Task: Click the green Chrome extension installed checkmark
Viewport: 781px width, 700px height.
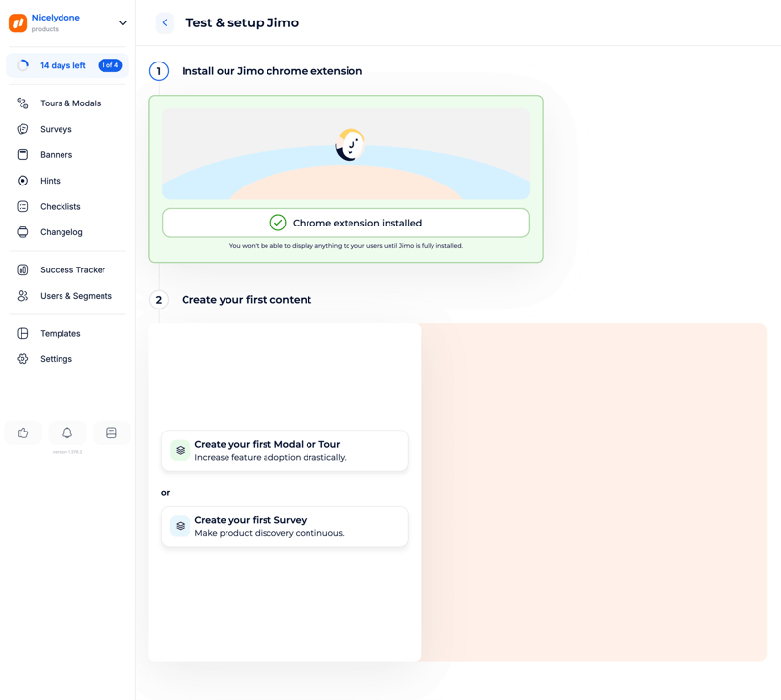Action: 276,223
